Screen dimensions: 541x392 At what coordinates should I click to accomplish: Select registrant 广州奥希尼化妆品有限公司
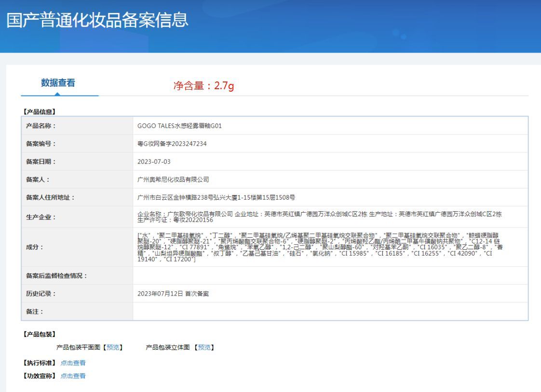click(x=173, y=180)
